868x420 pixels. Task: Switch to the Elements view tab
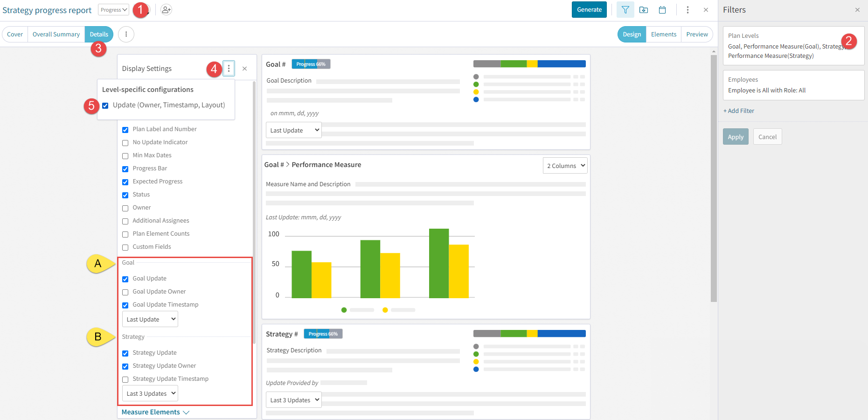pos(663,34)
